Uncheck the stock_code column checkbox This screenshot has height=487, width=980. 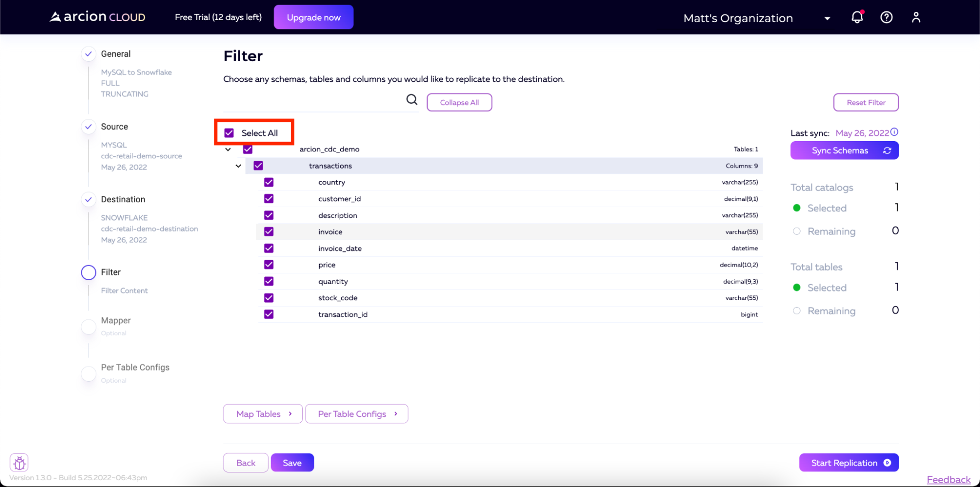[x=269, y=298]
